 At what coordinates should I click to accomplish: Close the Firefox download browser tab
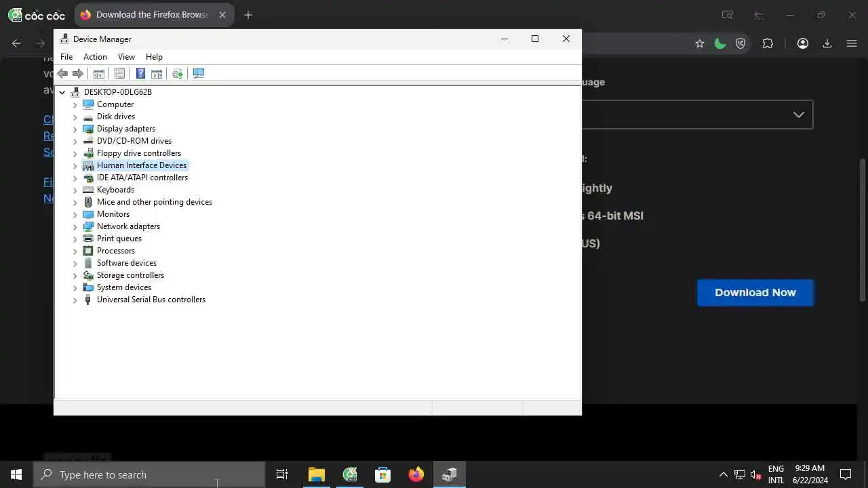click(222, 15)
